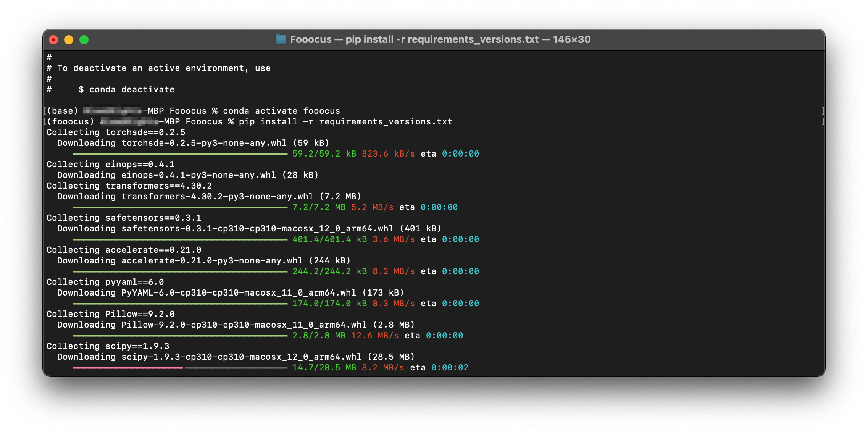Click the in-progress scipy download progress bar

tap(179, 368)
